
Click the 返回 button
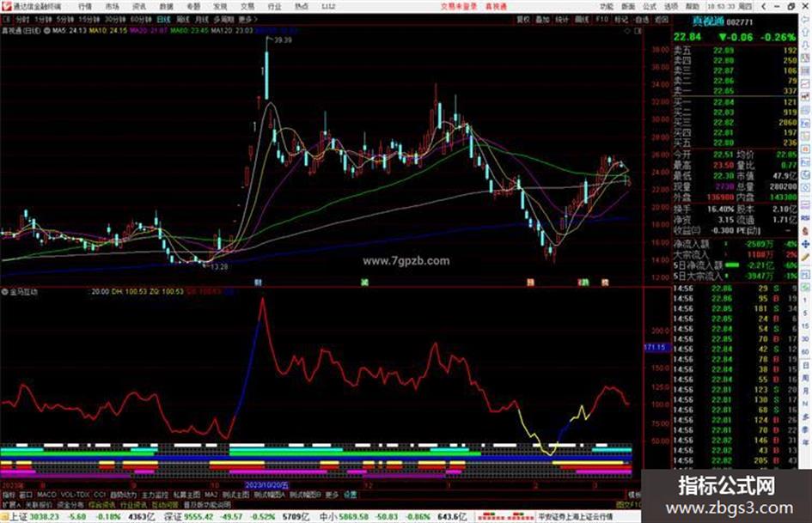click(x=662, y=20)
